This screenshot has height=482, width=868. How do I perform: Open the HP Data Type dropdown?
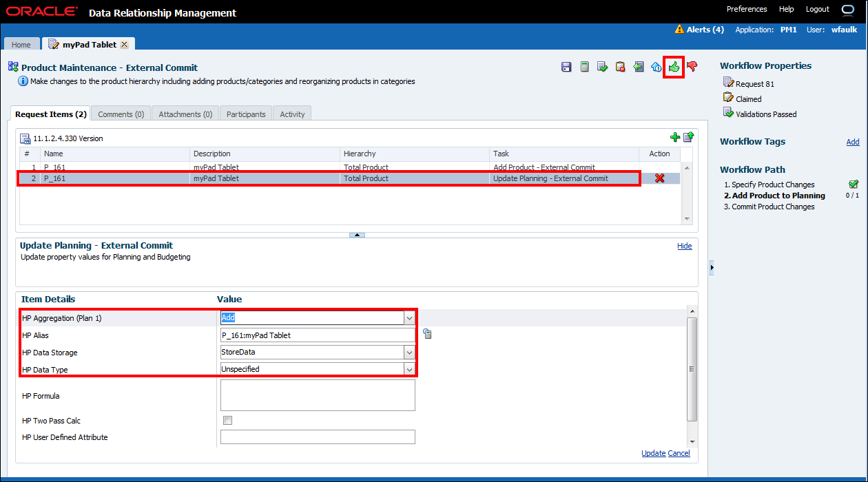click(x=409, y=369)
